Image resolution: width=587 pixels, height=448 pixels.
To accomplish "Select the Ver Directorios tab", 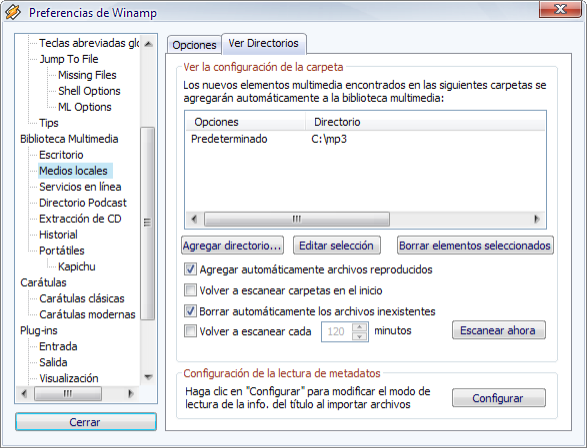I will click(264, 43).
